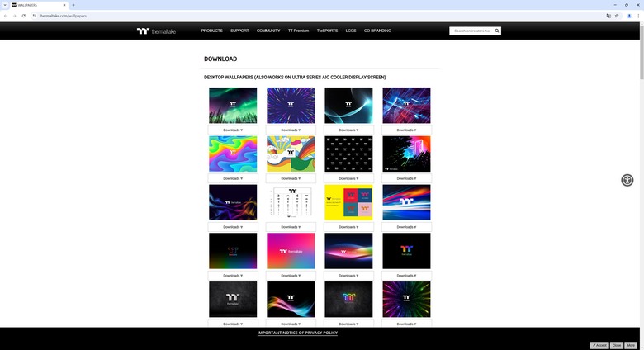The height and width of the screenshot is (350, 644).
Task: Click the browser back arrow
Action: click(5, 16)
